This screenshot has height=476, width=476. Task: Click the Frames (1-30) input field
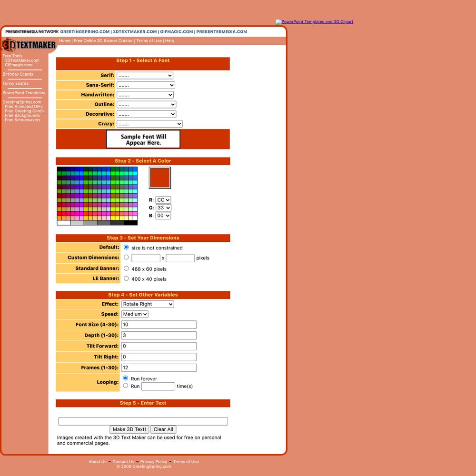coord(159,368)
